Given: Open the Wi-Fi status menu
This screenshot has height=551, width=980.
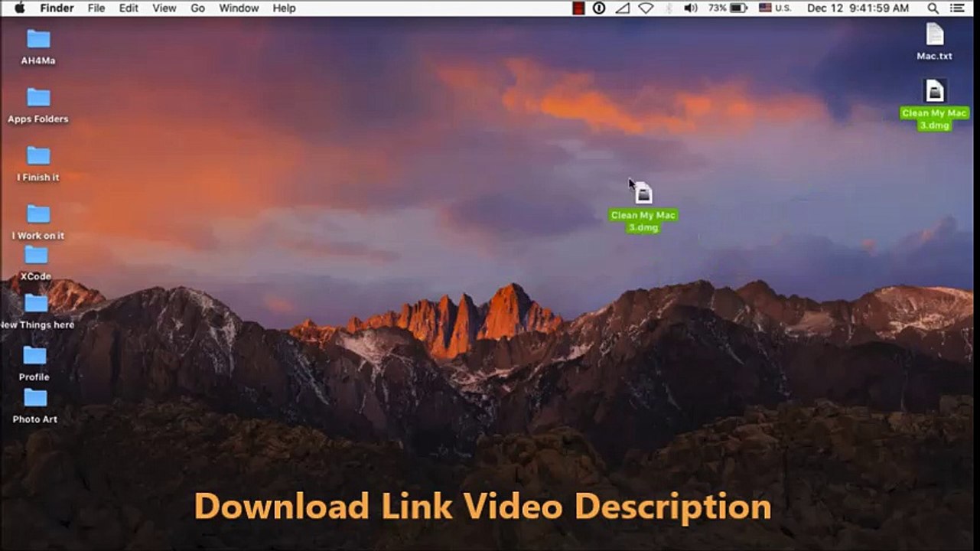Looking at the screenshot, I should (646, 8).
